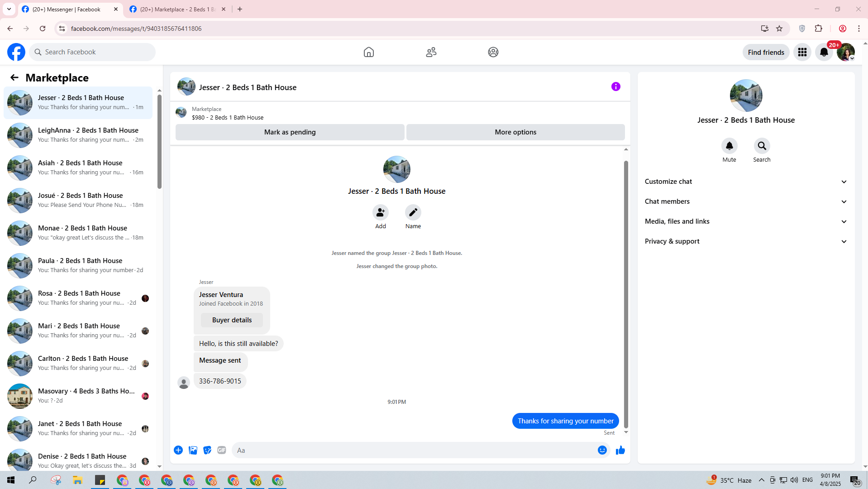Open more actions plus icon in composer
This screenshot has height=489, width=868.
tap(178, 450)
